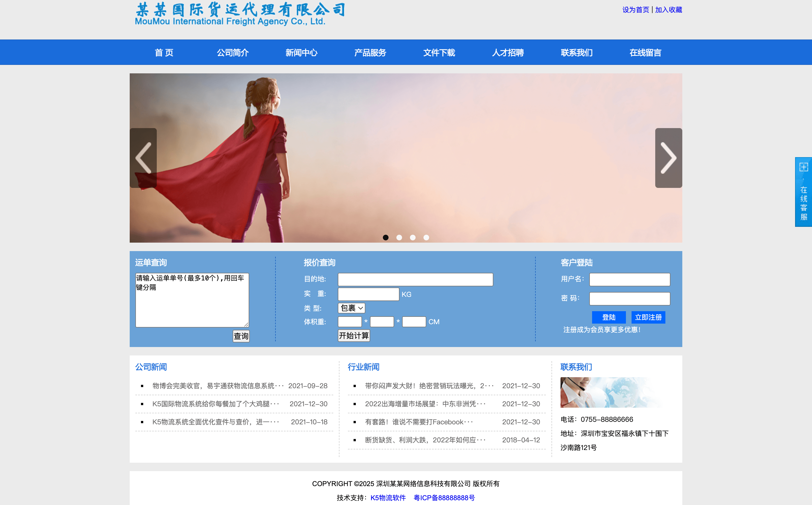Screen dimensions: 812x505
Task: Click the bullet next to 断货缺货 news item
Action: [x=354, y=440]
